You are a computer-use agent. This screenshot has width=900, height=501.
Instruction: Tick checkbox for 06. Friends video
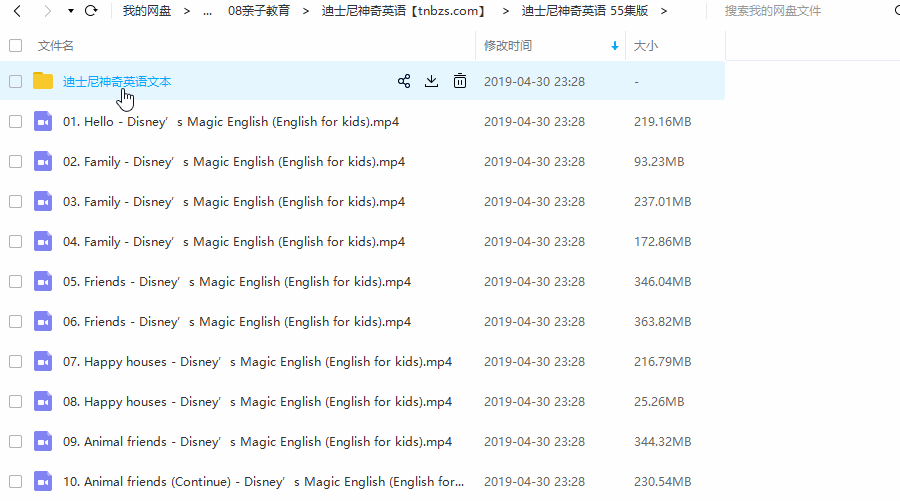click(15, 322)
